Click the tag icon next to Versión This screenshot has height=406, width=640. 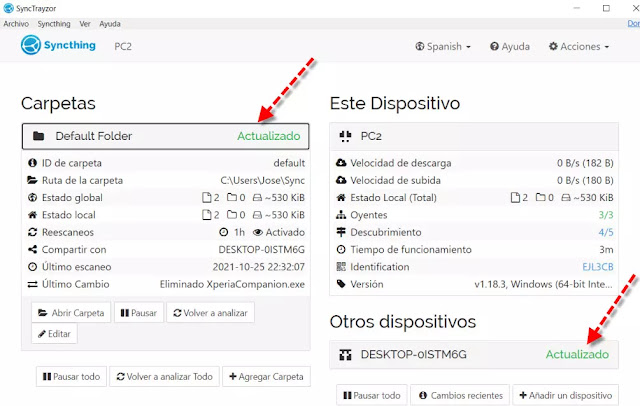[341, 284]
